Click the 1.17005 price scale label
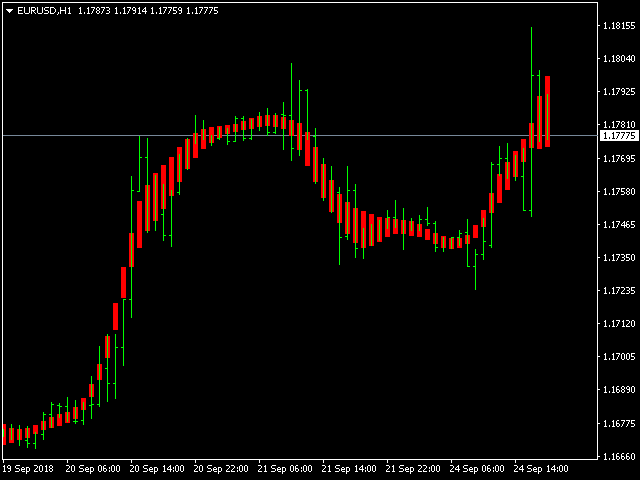 tap(619, 357)
